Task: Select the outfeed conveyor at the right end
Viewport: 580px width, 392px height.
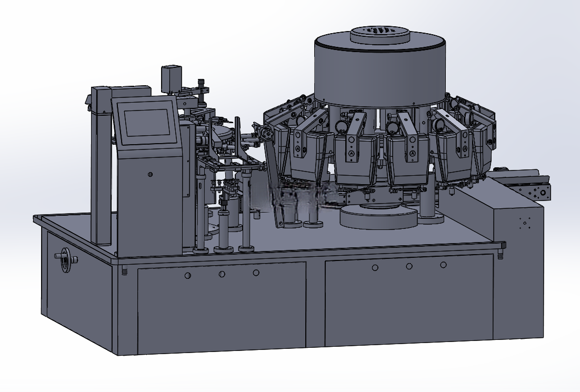Action: 522,184
